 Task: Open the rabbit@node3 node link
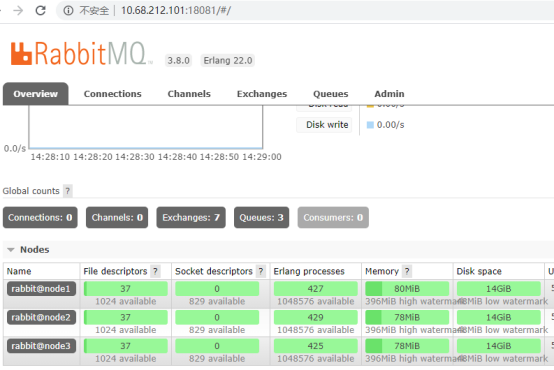tap(41, 346)
